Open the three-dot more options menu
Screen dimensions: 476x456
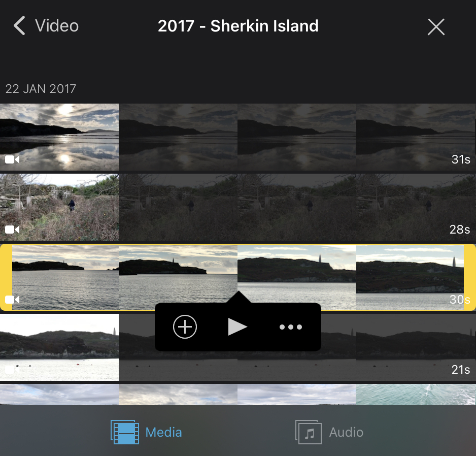[x=290, y=327]
